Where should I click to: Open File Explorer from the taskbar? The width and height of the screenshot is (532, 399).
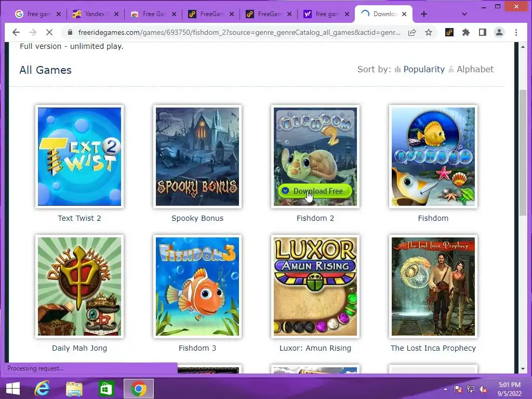[74, 389]
